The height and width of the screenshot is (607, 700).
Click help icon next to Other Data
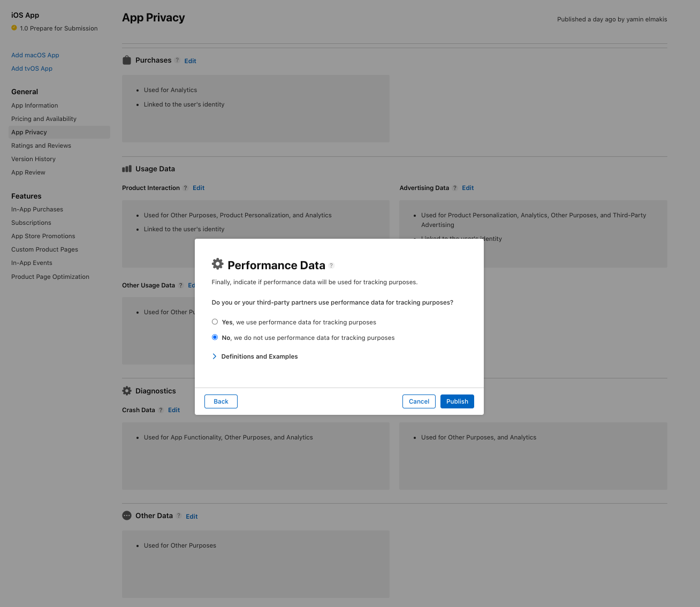point(179,516)
